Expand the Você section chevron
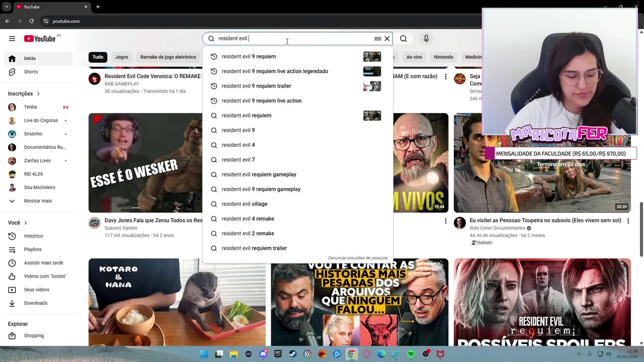644x362 pixels. [x=26, y=223]
